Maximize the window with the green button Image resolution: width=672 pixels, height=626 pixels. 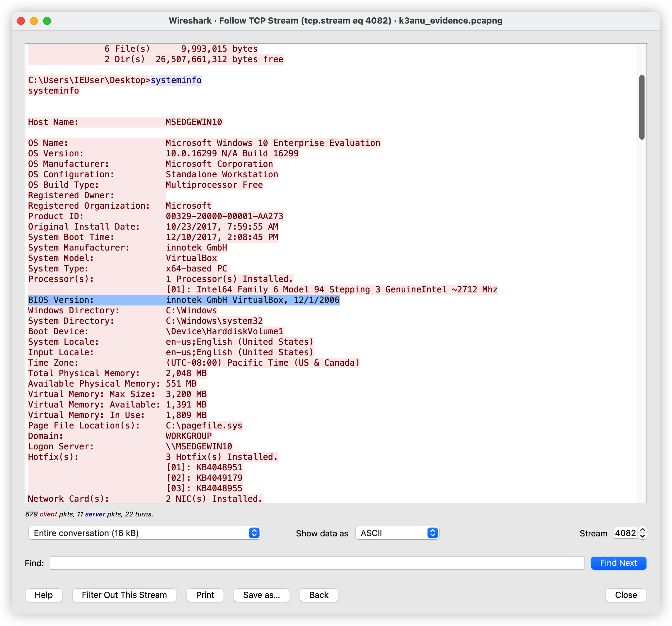pos(47,21)
